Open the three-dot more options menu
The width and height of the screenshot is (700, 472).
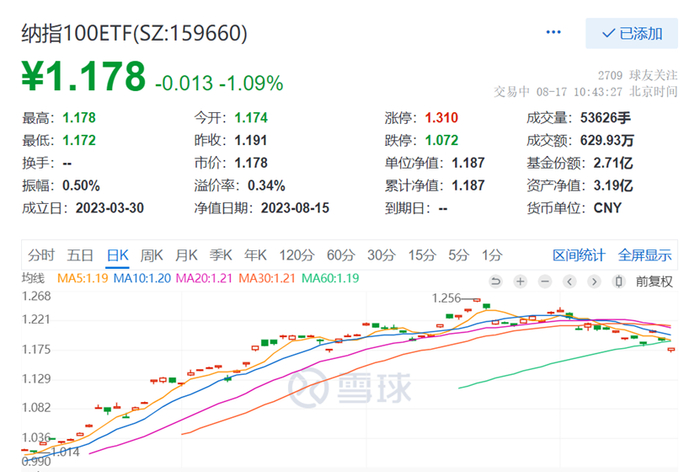(x=553, y=32)
